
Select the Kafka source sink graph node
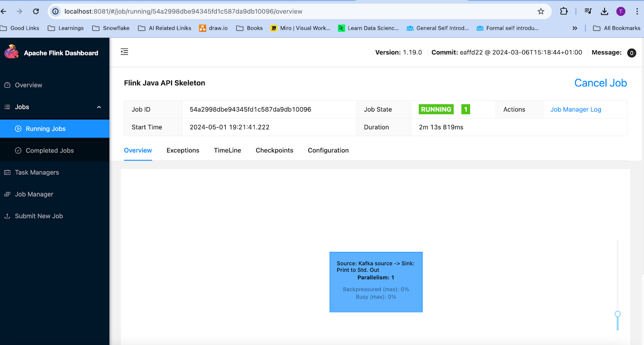376,282
